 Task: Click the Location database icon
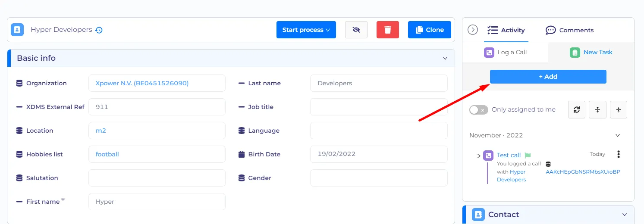[x=19, y=131]
